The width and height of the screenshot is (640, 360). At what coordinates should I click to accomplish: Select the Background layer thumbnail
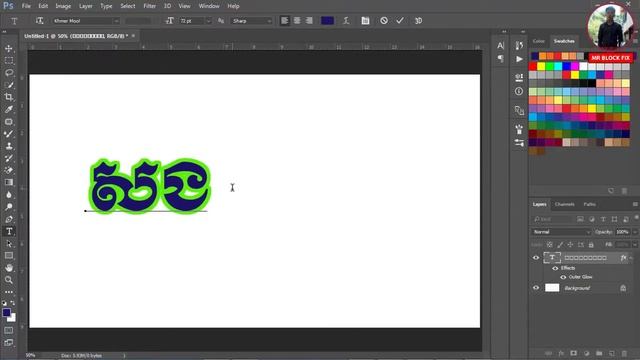(552, 288)
